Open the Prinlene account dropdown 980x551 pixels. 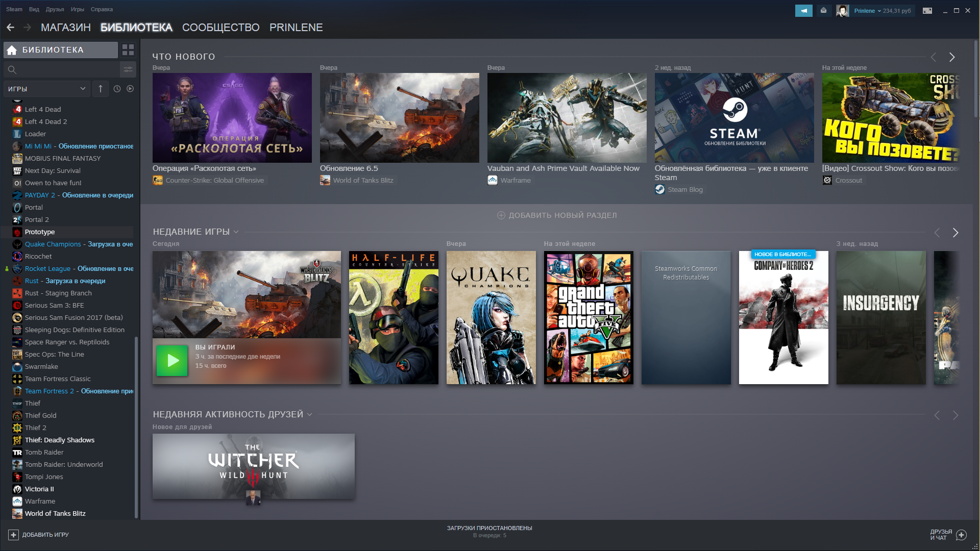pos(868,11)
